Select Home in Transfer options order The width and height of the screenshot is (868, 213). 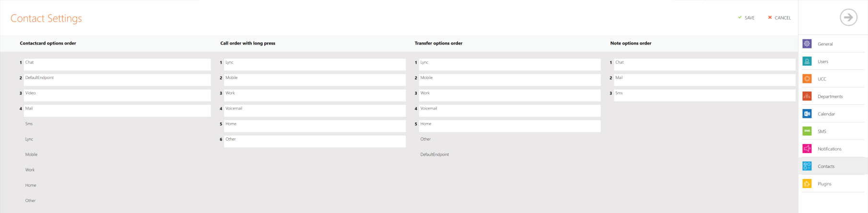509,125
